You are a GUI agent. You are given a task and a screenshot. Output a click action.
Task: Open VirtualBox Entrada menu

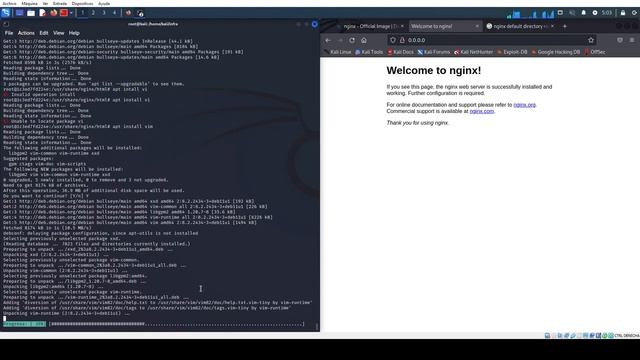(60, 3)
